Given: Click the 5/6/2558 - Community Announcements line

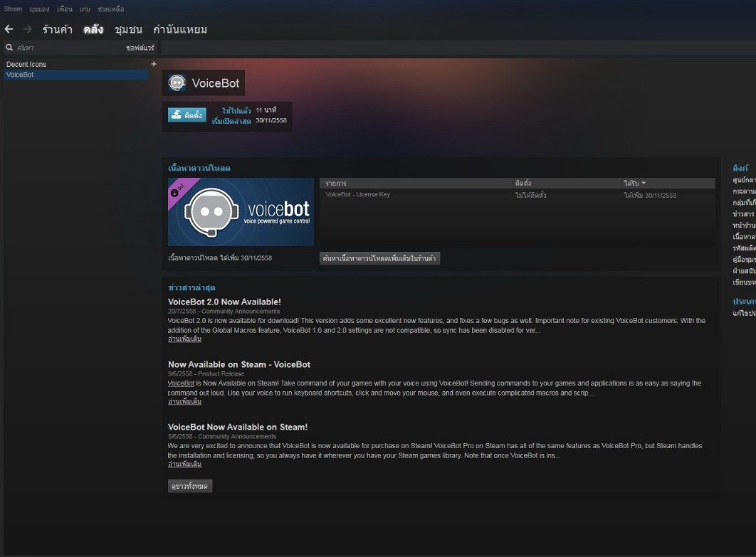Looking at the screenshot, I should coord(222,437).
